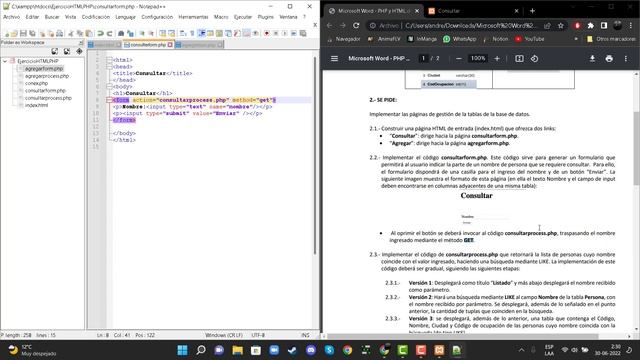Bookmark this page with the star icon
The height and width of the screenshot is (360, 640).
561,25
